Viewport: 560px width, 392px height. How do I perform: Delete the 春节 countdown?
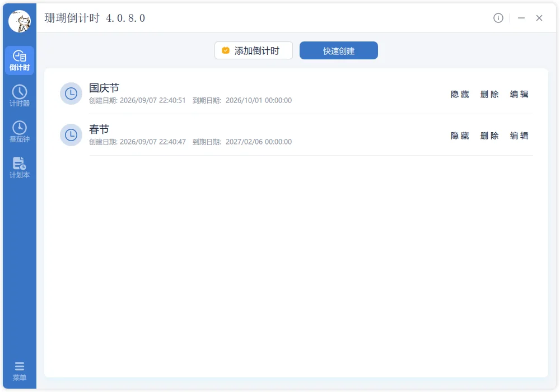click(x=489, y=136)
